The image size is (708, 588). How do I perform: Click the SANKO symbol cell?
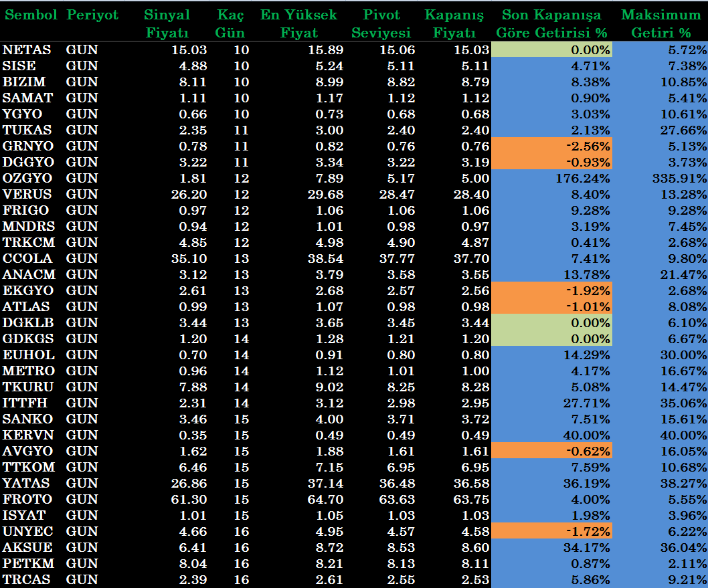click(x=27, y=418)
